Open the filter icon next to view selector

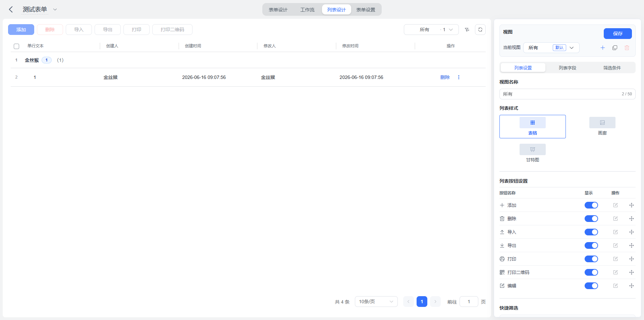point(467,30)
